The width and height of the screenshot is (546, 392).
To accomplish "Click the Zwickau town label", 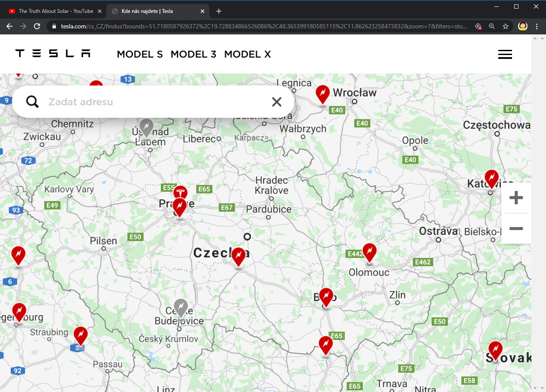I will coord(42,136).
